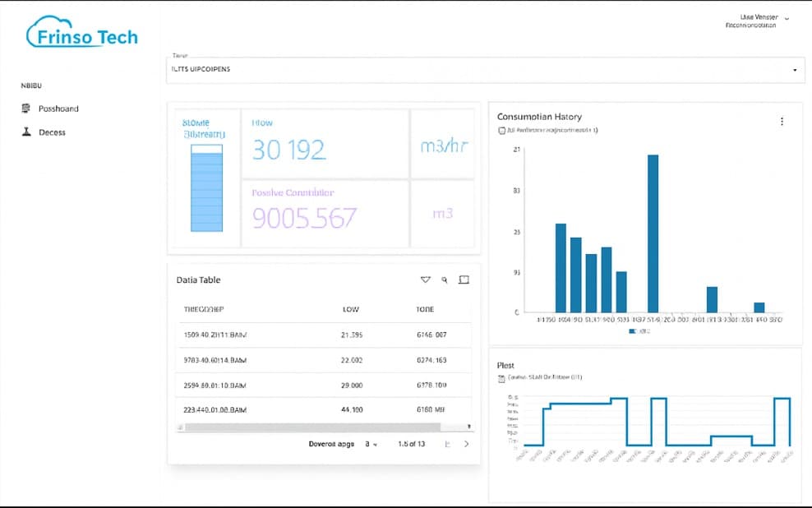The image size is (812, 508).
Task: Toggle the flow legend below the bar chart
Action: coord(632,330)
